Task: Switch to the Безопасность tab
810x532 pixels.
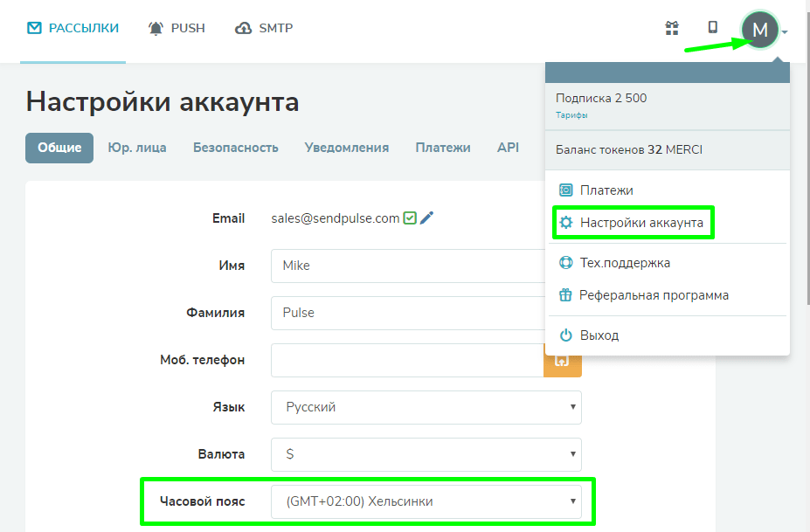Action: [x=236, y=148]
